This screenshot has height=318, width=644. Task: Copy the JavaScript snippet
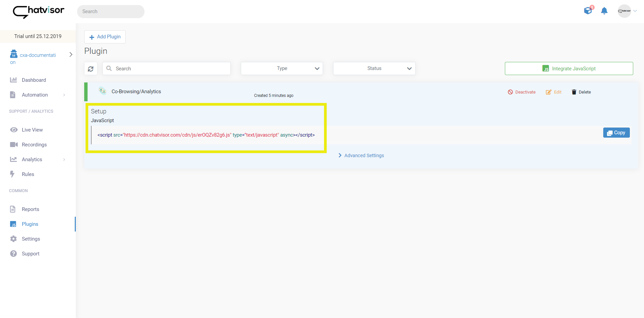[x=616, y=133]
